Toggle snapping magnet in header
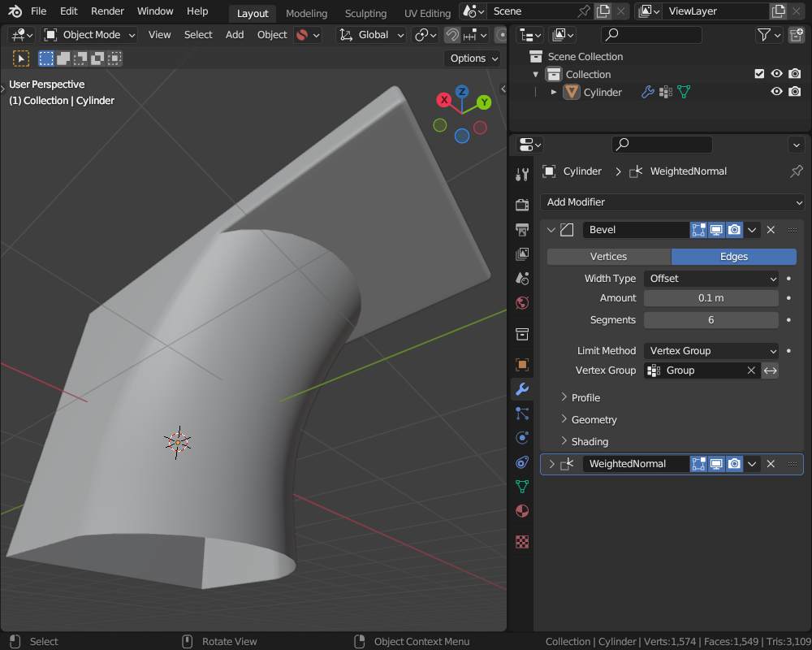 (452, 35)
